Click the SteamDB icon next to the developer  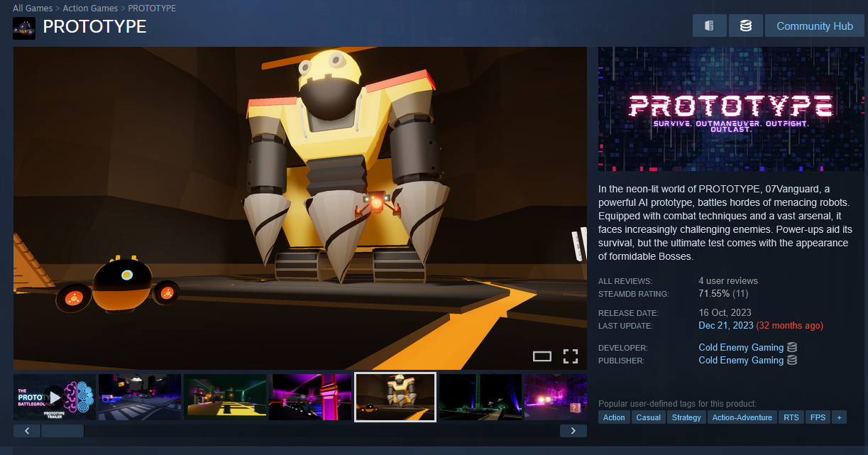pyautogui.click(x=792, y=347)
